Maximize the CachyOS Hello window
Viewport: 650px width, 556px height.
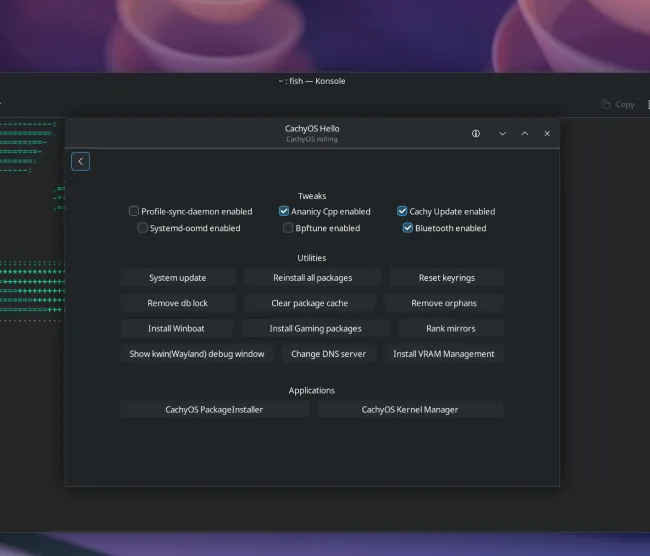pyautogui.click(x=525, y=134)
